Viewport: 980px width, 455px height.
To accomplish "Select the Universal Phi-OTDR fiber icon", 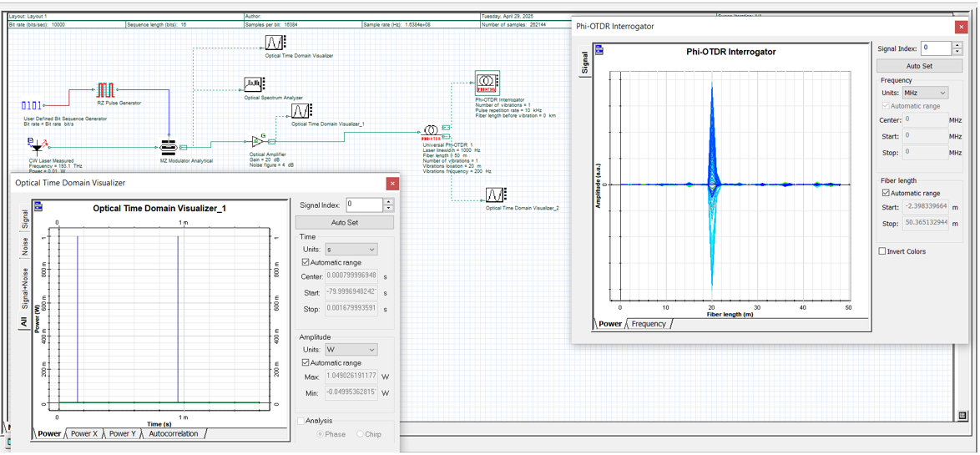I will click(x=431, y=131).
